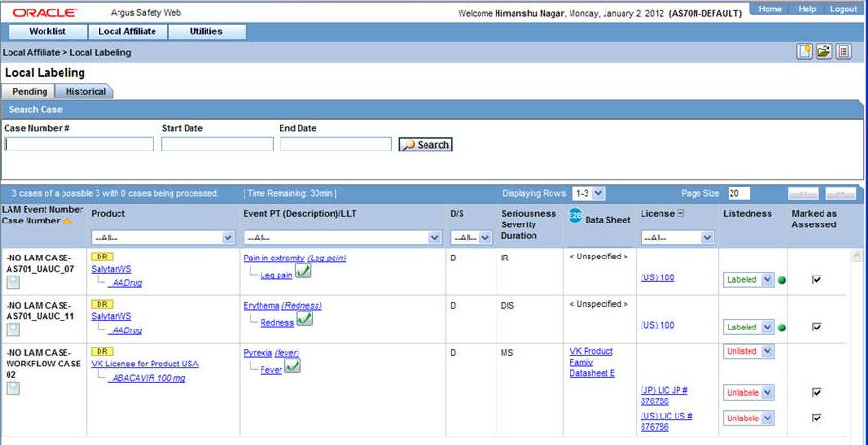
Task: Focus the End Date input field
Action: coord(335,144)
